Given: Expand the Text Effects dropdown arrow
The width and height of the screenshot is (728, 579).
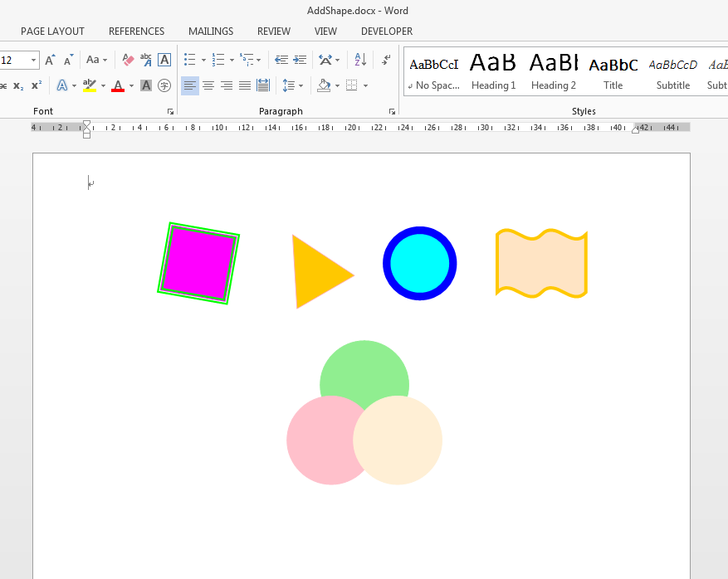Looking at the screenshot, I should 74,85.
